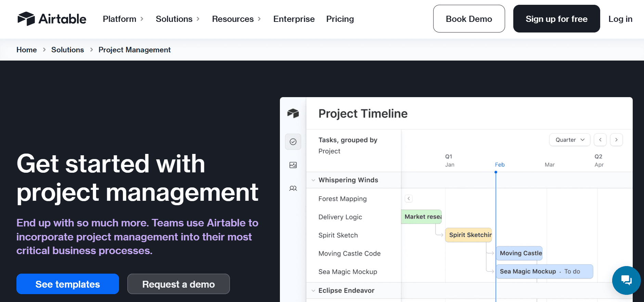The width and height of the screenshot is (644, 302).
Task: Expand the Platform menu
Action: tap(123, 19)
